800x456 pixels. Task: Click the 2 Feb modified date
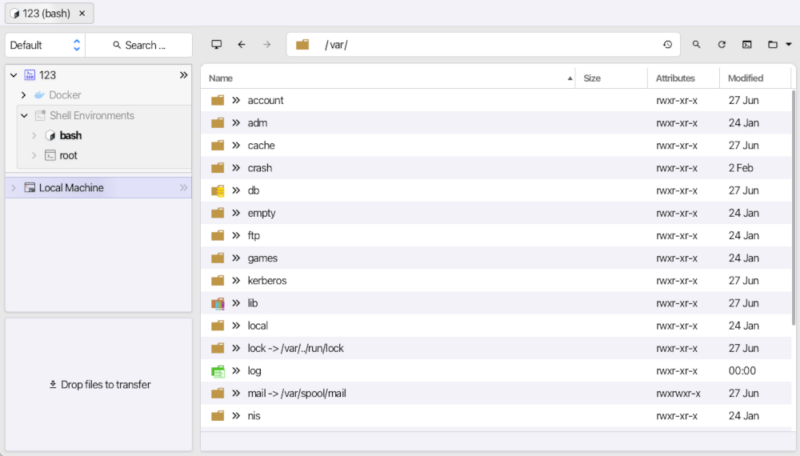741,168
